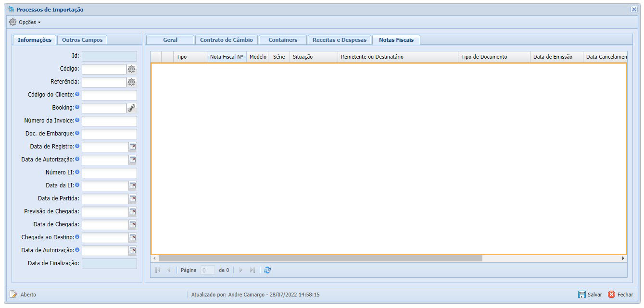Screen dimensions: 644x308
Task: Click the Fechar button
Action: (x=620, y=295)
